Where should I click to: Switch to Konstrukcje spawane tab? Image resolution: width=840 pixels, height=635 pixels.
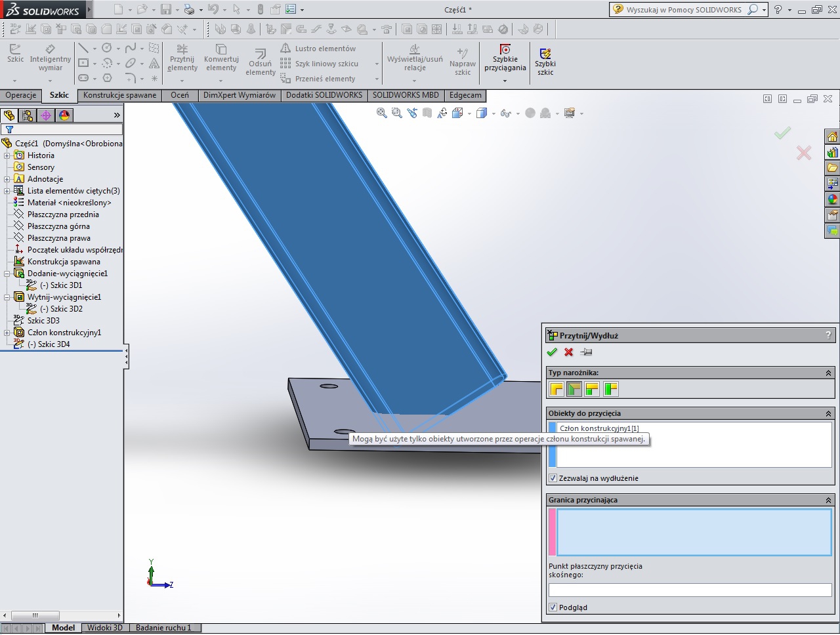[120, 95]
